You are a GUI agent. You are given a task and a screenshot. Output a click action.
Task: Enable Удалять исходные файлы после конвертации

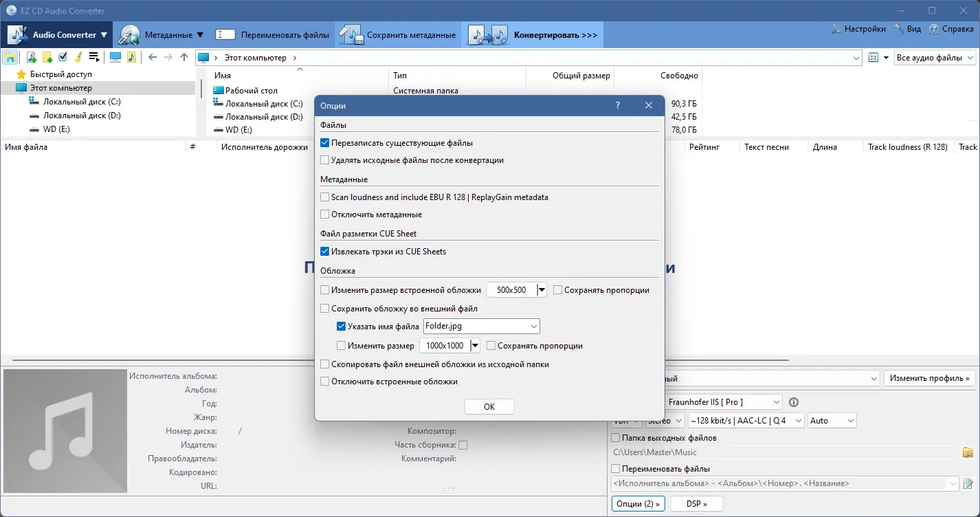tap(325, 160)
